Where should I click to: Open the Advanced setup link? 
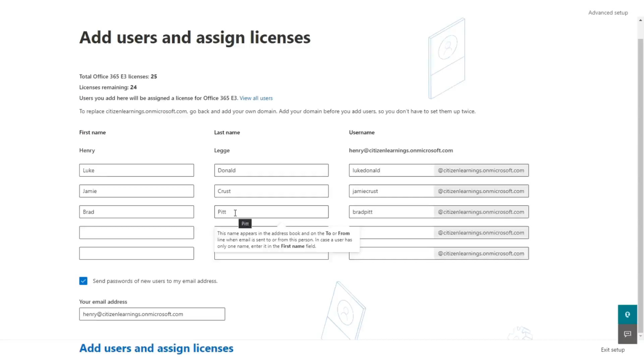pos(608,13)
